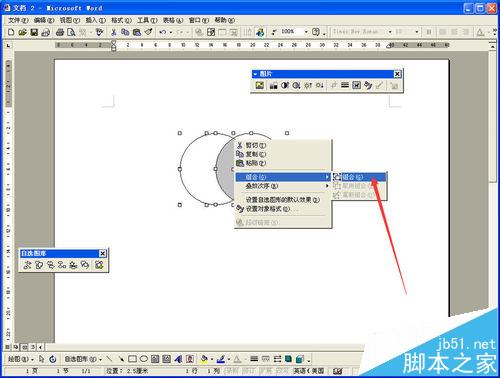This screenshot has height=378, width=500.
Task: Click the Open file folder icon
Action: 22,32
